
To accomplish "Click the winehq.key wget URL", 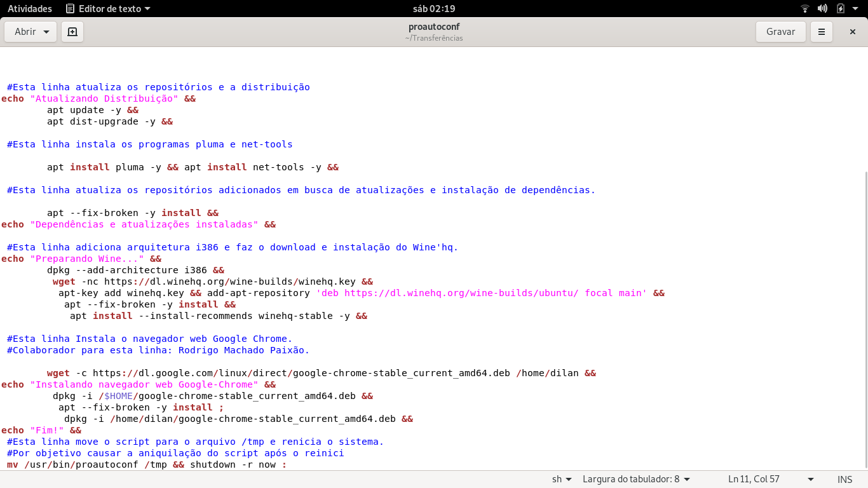I will coord(230,281).
